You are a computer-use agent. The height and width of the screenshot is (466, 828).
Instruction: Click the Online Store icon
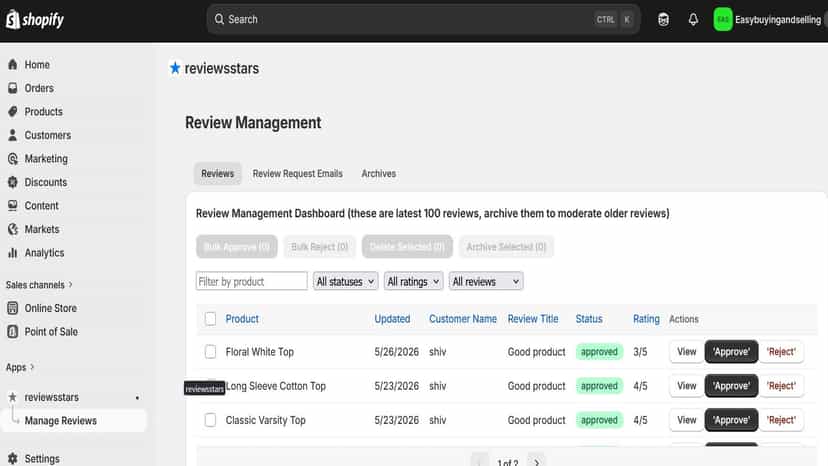[13, 308]
